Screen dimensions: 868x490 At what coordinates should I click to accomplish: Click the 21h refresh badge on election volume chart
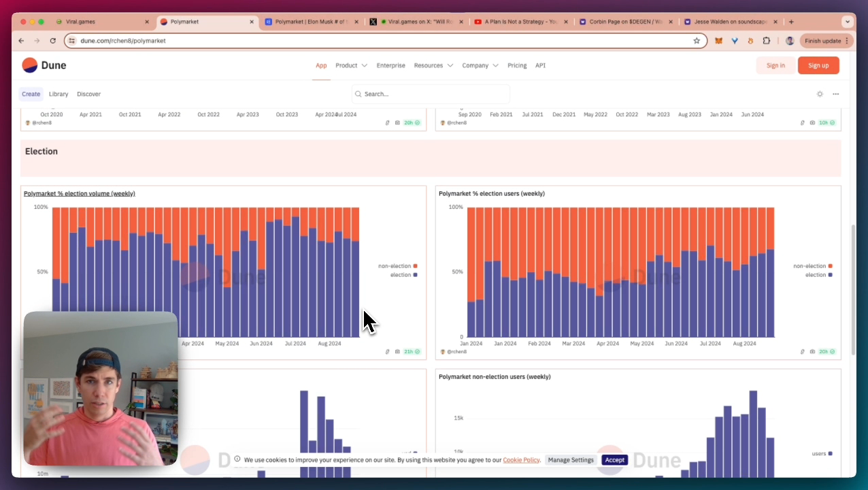coord(412,352)
